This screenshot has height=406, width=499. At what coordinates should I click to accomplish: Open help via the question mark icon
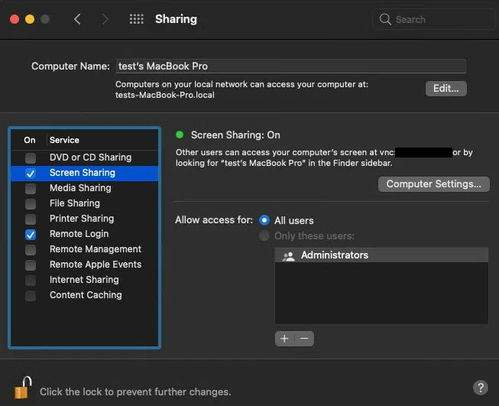coord(480,388)
